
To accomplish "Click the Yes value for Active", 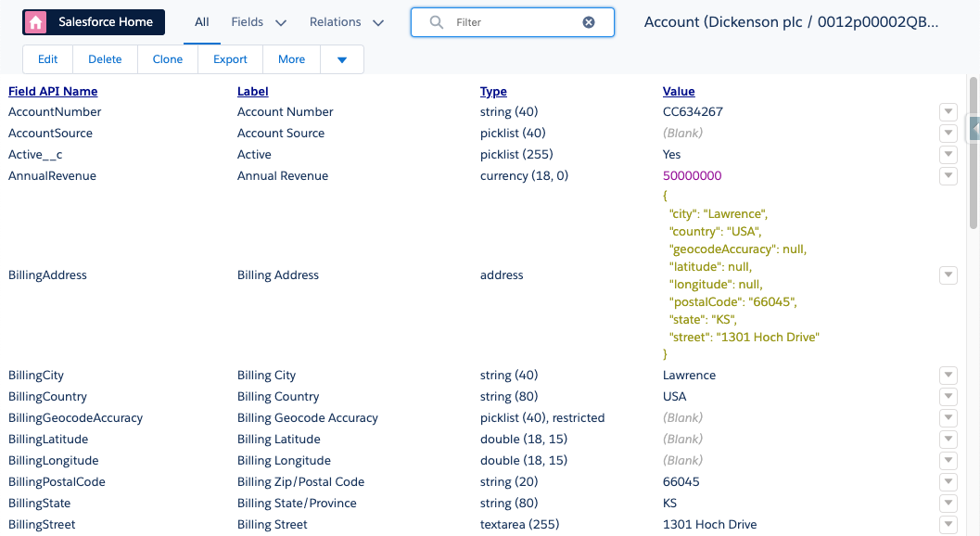I will [x=671, y=155].
